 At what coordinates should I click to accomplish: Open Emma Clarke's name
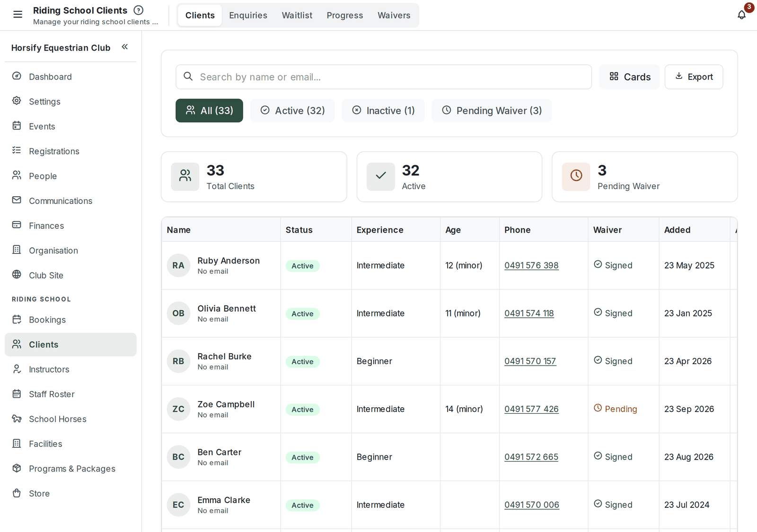224,500
